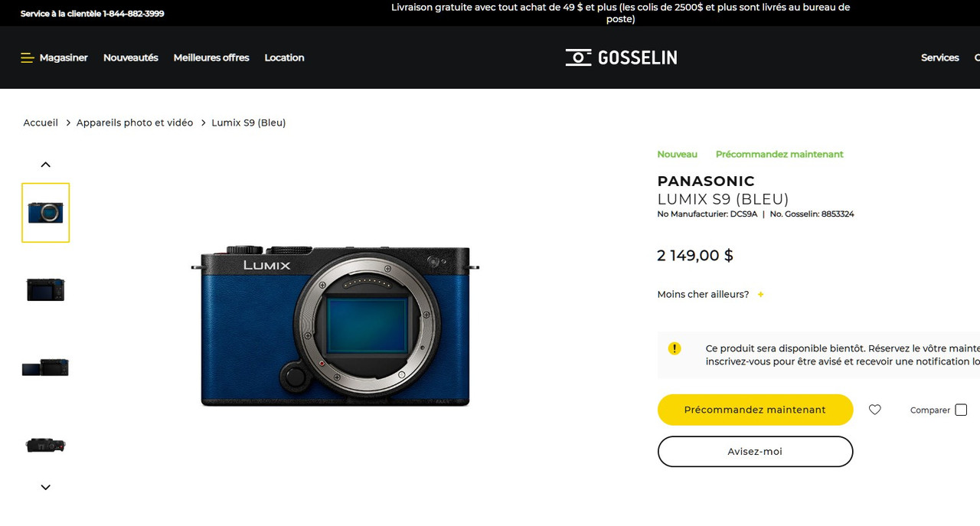Open the Nouveautés menu item
The width and height of the screenshot is (980, 526).
(131, 57)
